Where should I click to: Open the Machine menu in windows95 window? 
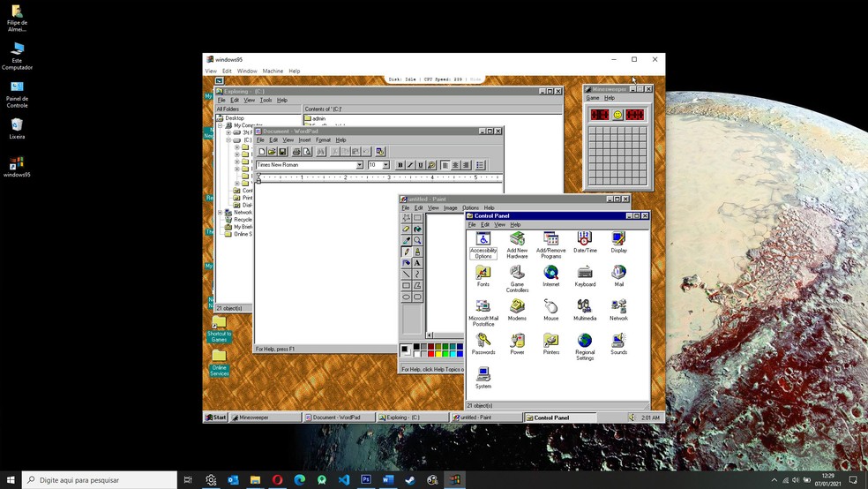tap(273, 71)
